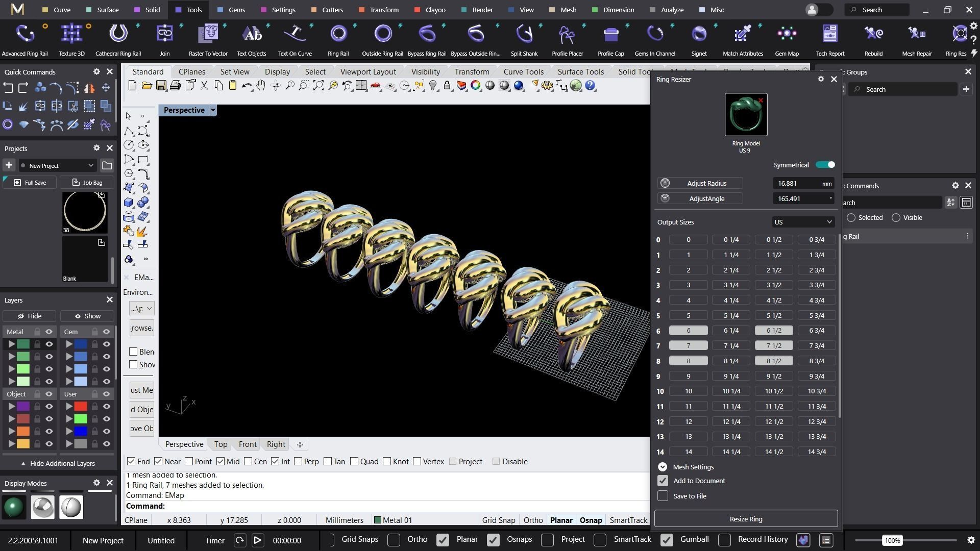Select the Rebuild tool
The width and height of the screenshot is (980, 551).
873,40
